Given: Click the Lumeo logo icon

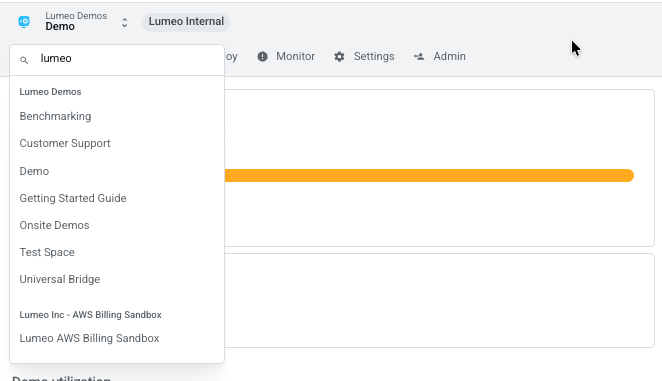Looking at the screenshot, I should pyautogui.click(x=24, y=22).
